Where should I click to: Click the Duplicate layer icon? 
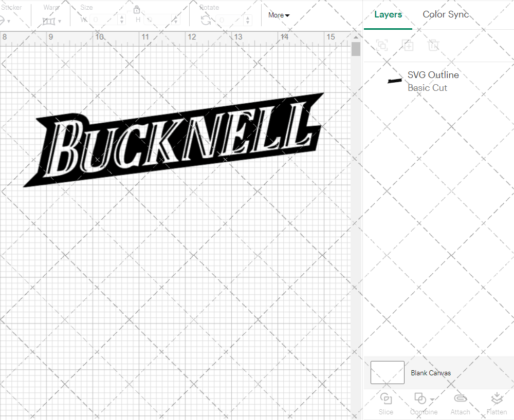point(408,45)
